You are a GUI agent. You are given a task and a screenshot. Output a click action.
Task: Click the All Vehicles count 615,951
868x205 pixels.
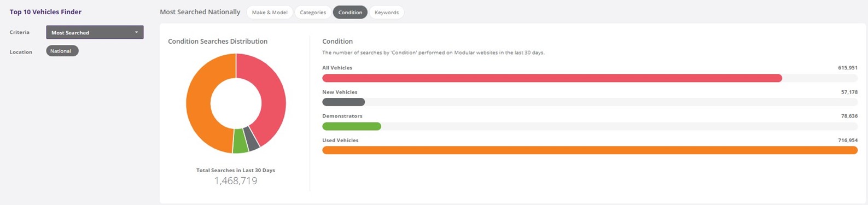848,68
